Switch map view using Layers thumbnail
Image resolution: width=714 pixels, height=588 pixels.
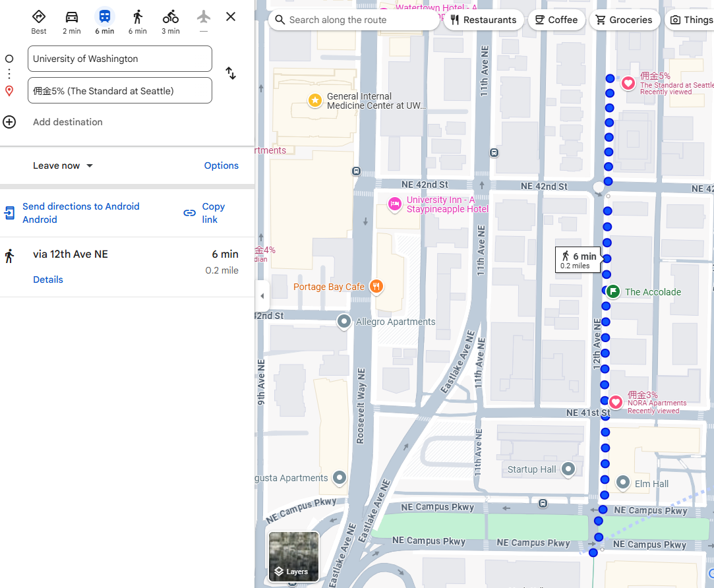pos(293,556)
